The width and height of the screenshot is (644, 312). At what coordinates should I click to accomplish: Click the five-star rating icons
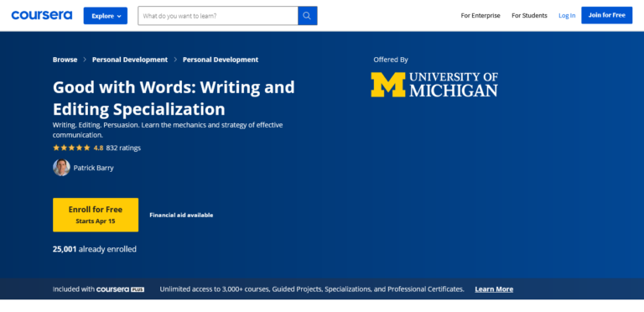[71, 148]
